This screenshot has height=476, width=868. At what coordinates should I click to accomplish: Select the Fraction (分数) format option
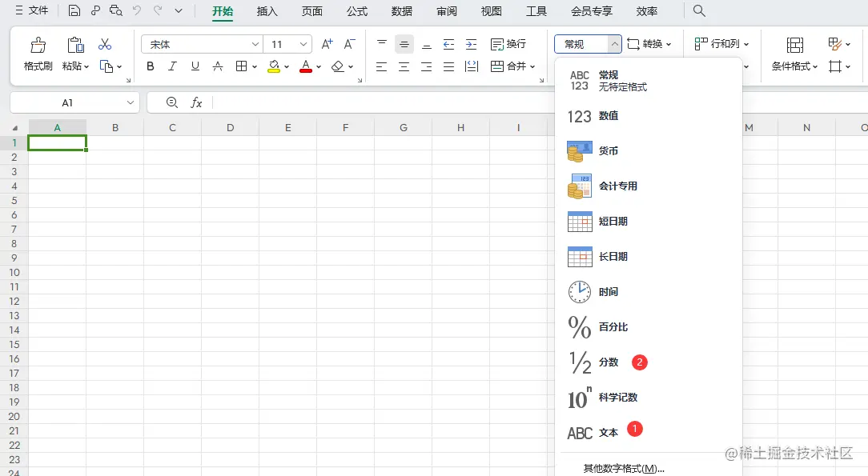649,362
